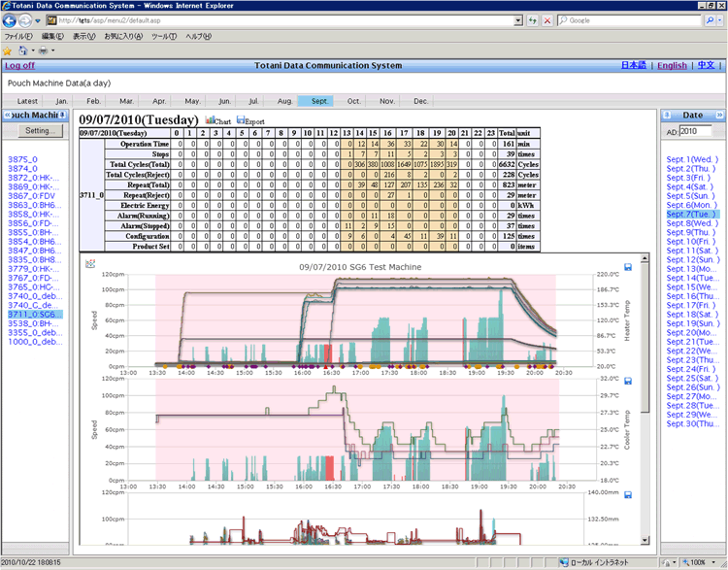Click the hour 16 column header

(387, 133)
